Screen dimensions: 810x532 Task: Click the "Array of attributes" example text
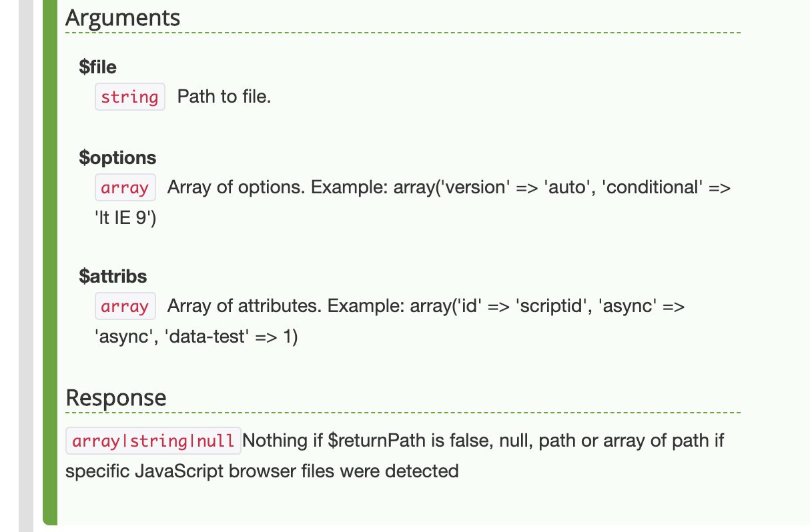(426, 306)
